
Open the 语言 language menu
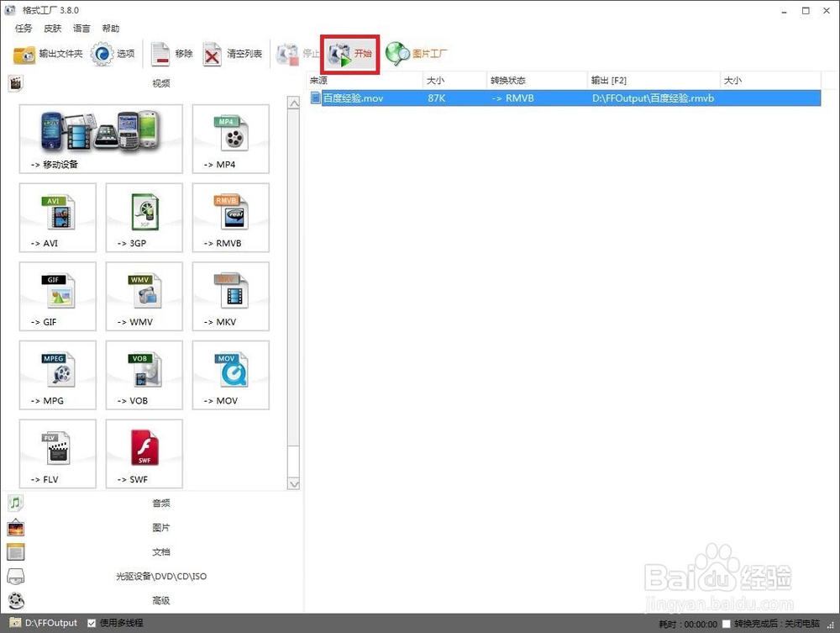click(x=81, y=29)
